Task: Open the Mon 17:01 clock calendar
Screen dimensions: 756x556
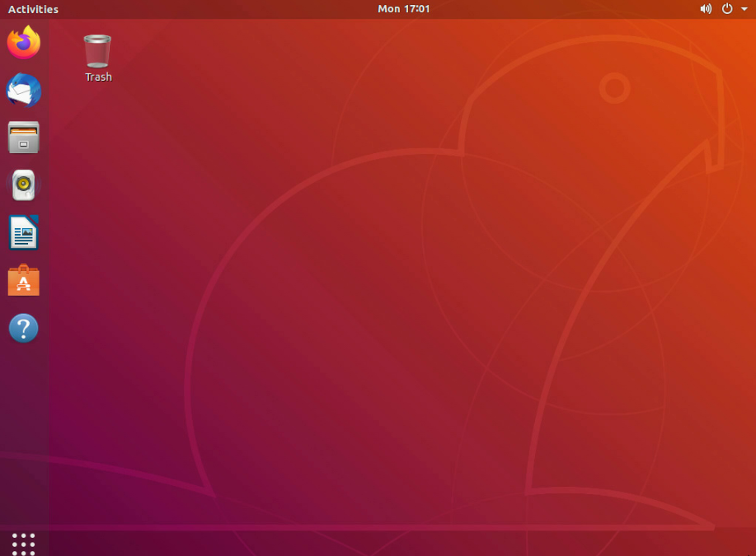Action: [x=403, y=9]
